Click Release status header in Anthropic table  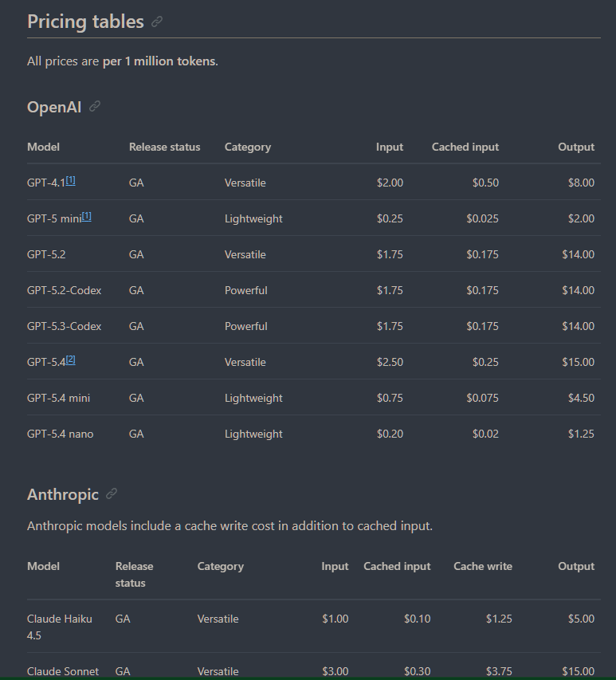[135, 575]
